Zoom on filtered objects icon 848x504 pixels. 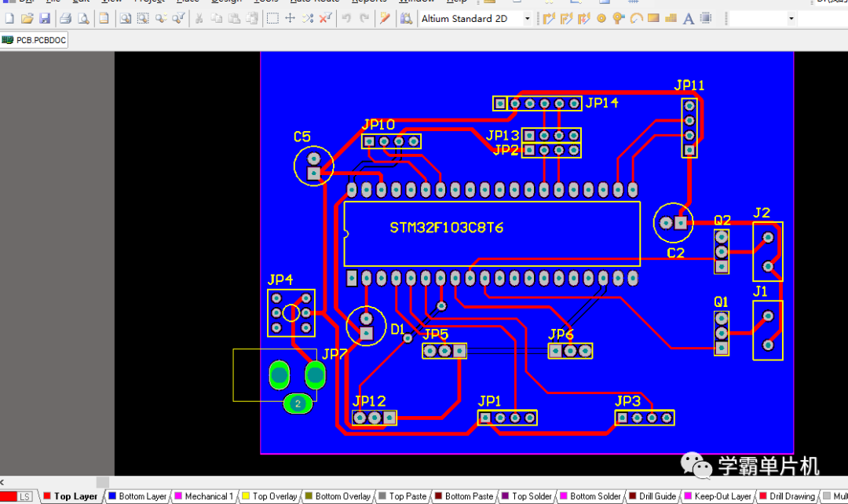point(178,19)
